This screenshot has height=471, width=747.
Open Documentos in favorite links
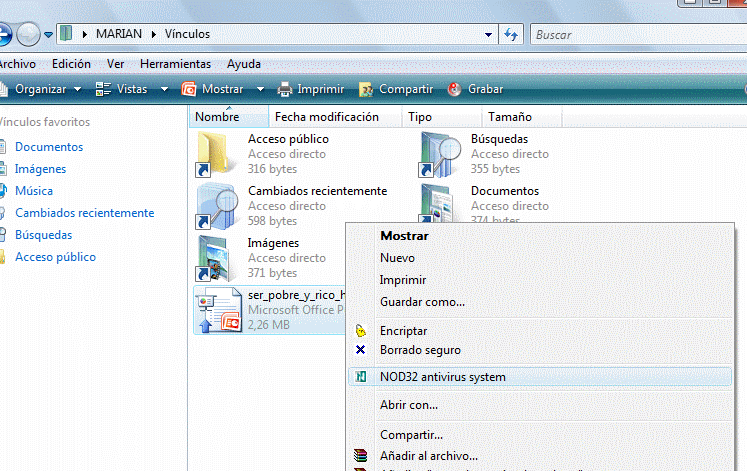[x=49, y=147]
